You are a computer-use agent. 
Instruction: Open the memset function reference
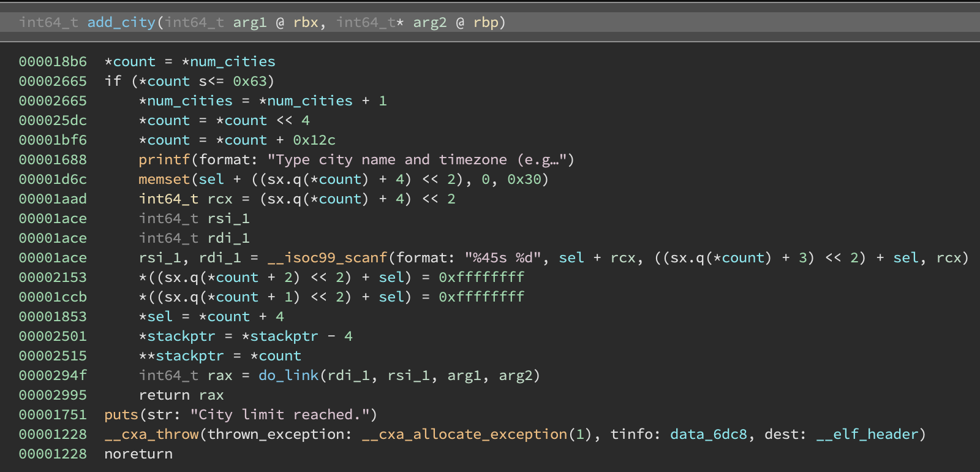pyautogui.click(x=164, y=180)
